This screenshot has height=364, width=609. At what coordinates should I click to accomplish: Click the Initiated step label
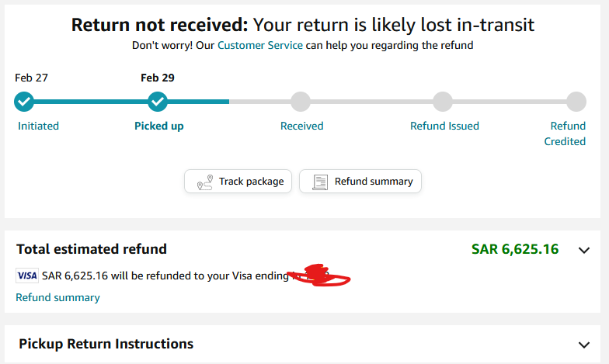(39, 126)
